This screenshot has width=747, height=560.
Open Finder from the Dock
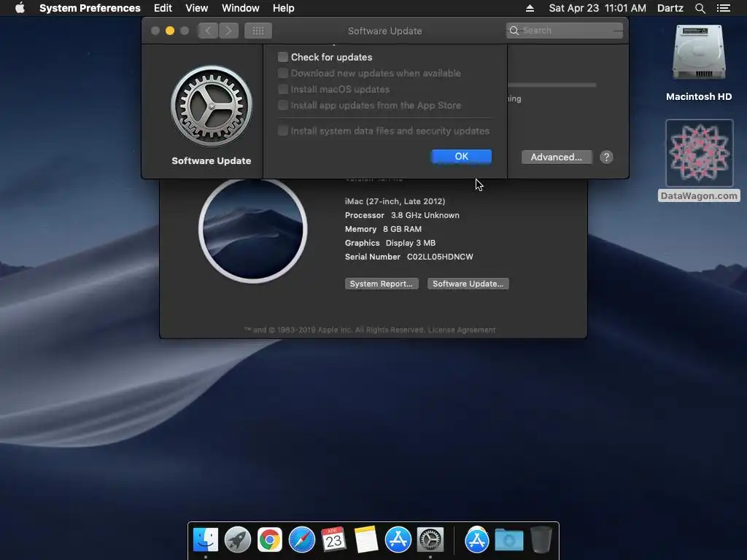pyautogui.click(x=206, y=540)
